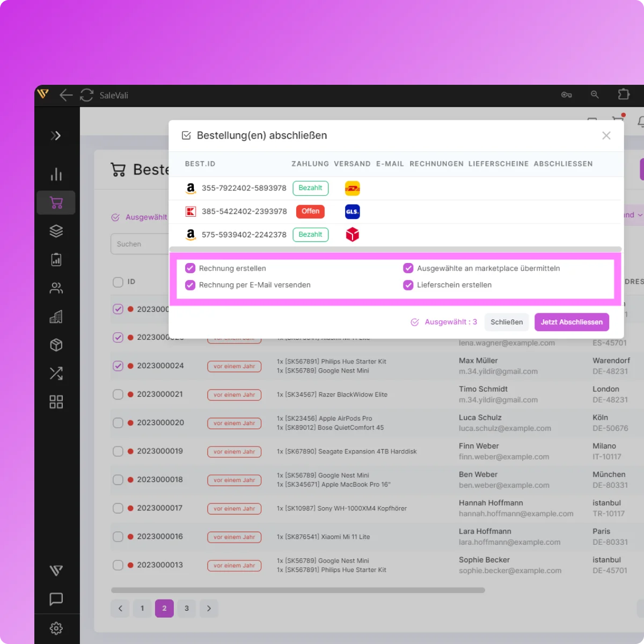The width and height of the screenshot is (644, 644).
Task: Open the orders cart icon in sidebar
Action: 56,202
